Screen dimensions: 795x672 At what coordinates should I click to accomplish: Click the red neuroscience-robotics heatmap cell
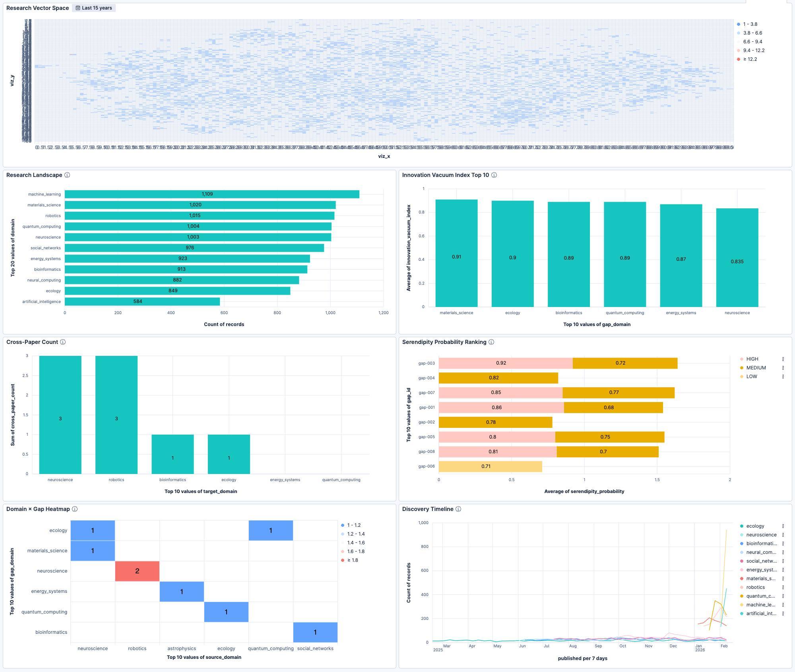coord(137,571)
